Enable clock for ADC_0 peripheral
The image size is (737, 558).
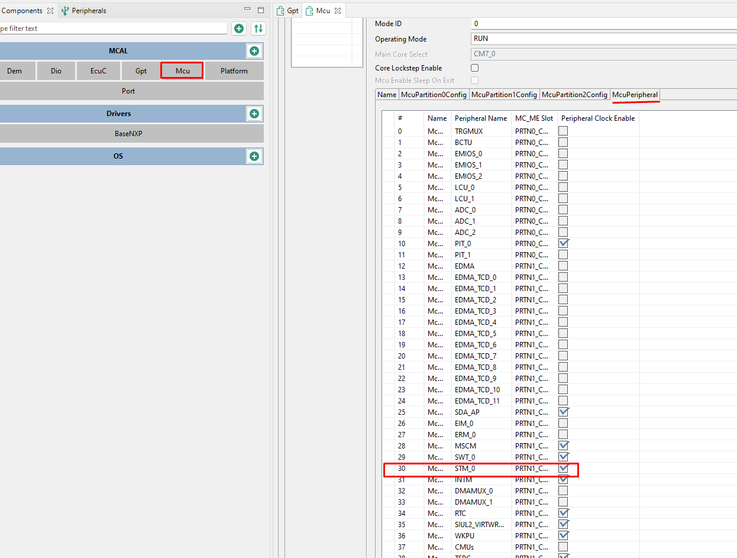(x=563, y=210)
